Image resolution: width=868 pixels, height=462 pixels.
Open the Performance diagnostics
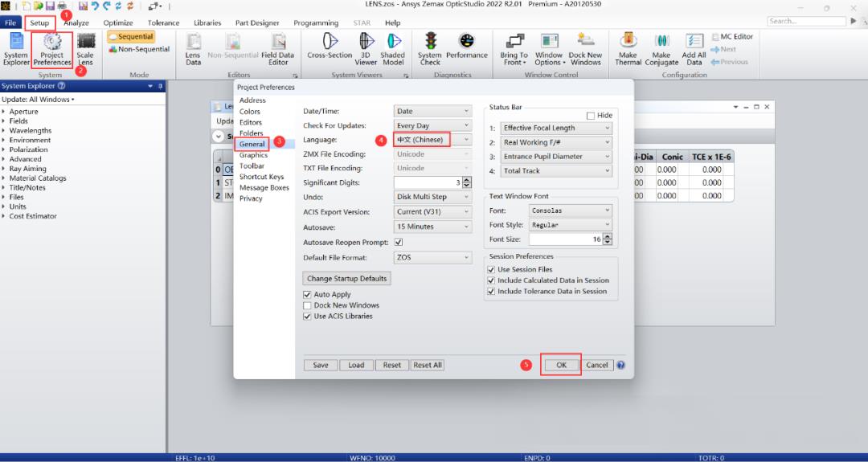(467, 46)
